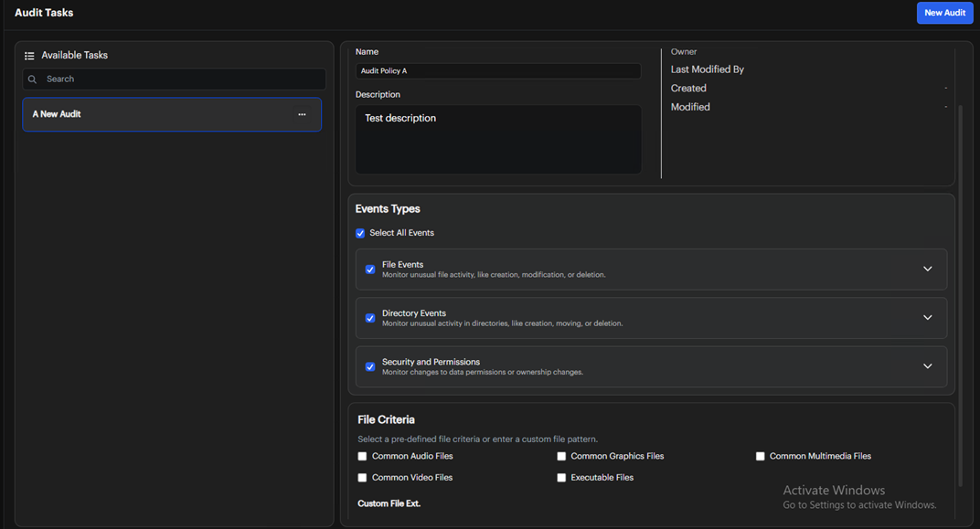Image resolution: width=980 pixels, height=529 pixels.
Task: Click the Audit Tasks page title
Action: coord(44,13)
